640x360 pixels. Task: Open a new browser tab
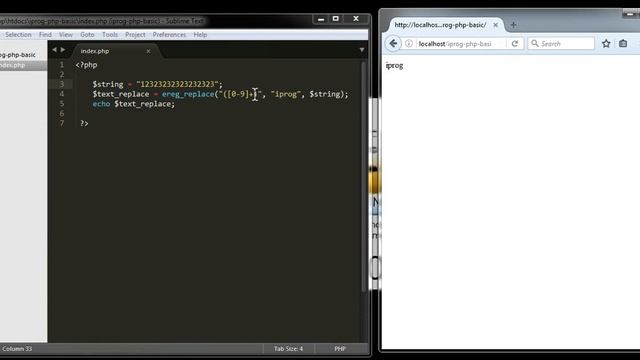pyautogui.click(x=513, y=25)
